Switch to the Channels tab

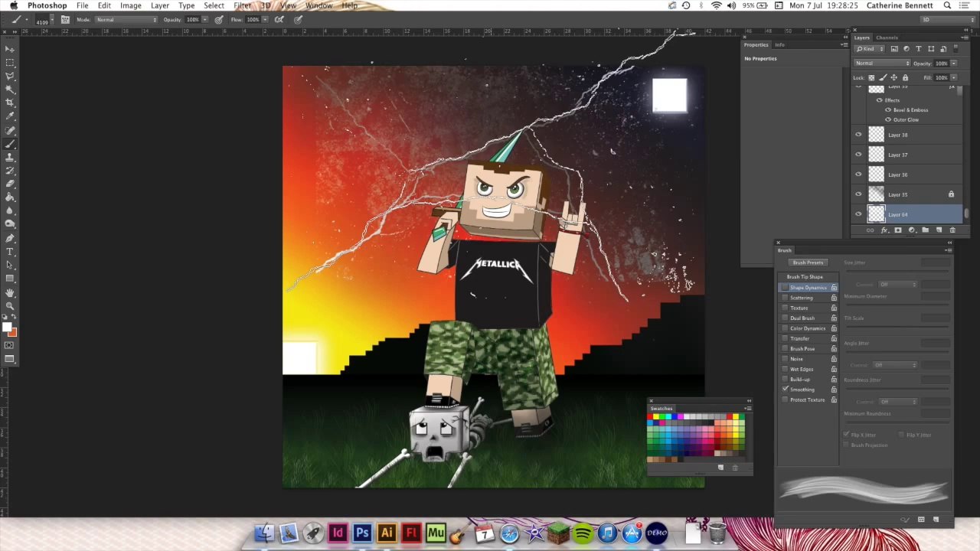(x=887, y=37)
